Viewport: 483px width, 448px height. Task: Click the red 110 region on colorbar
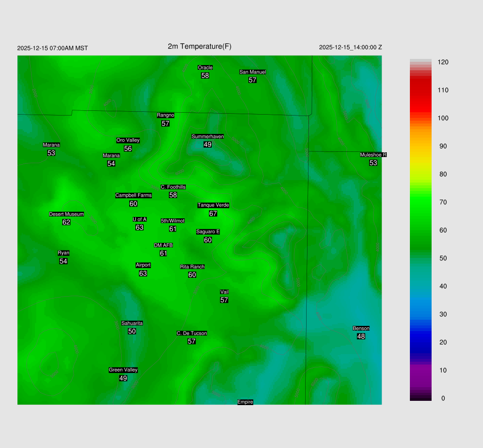(421, 90)
